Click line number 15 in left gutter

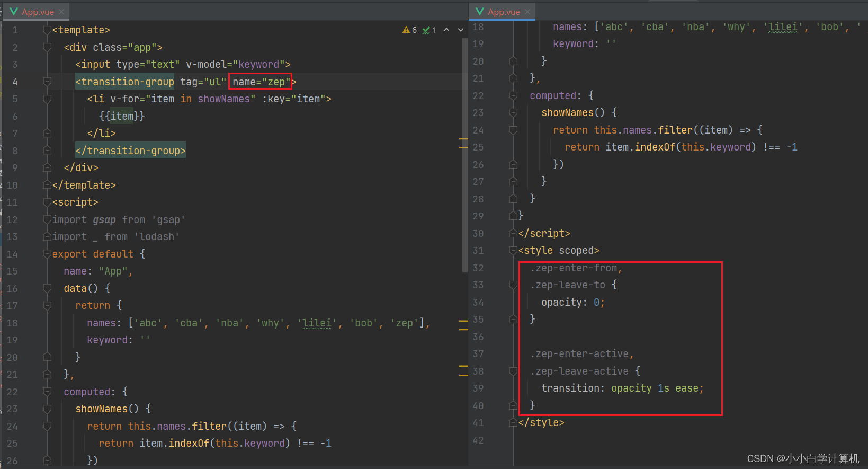12,271
